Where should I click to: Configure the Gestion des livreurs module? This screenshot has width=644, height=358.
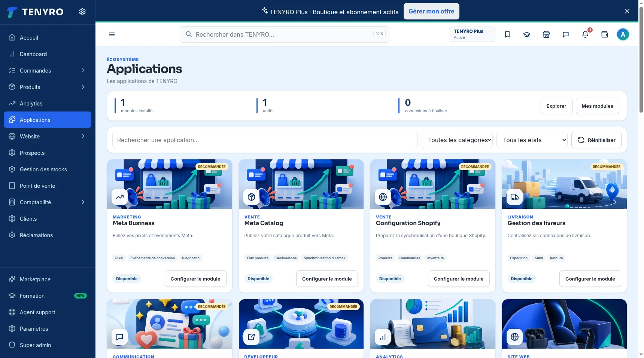[x=590, y=279]
